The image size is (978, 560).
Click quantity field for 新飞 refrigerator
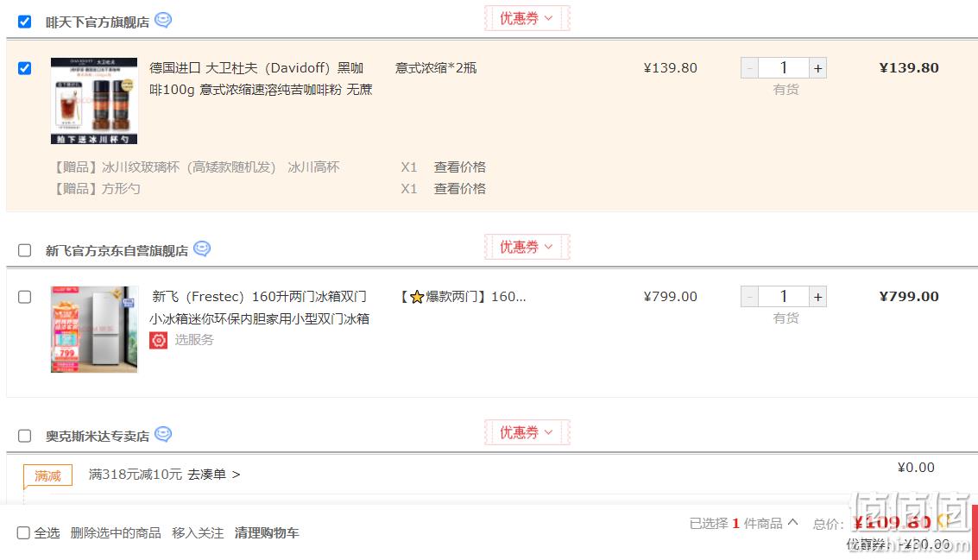pyautogui.click(x=784, y=297)
